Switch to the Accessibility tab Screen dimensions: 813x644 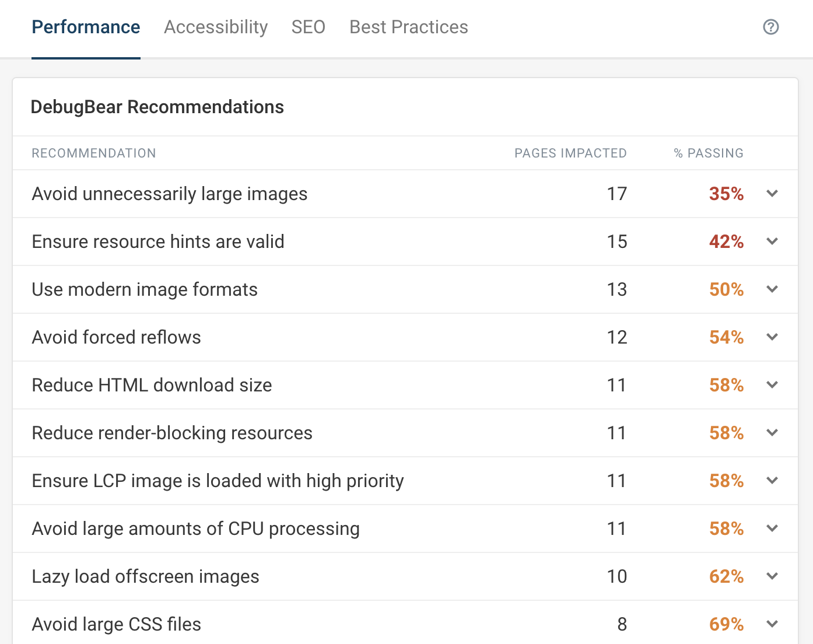216,27
